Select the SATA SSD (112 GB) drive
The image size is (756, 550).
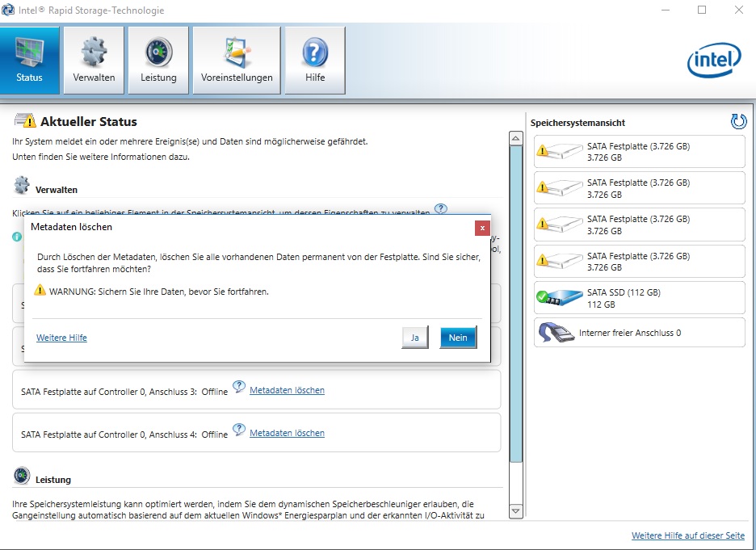(640, 298)
